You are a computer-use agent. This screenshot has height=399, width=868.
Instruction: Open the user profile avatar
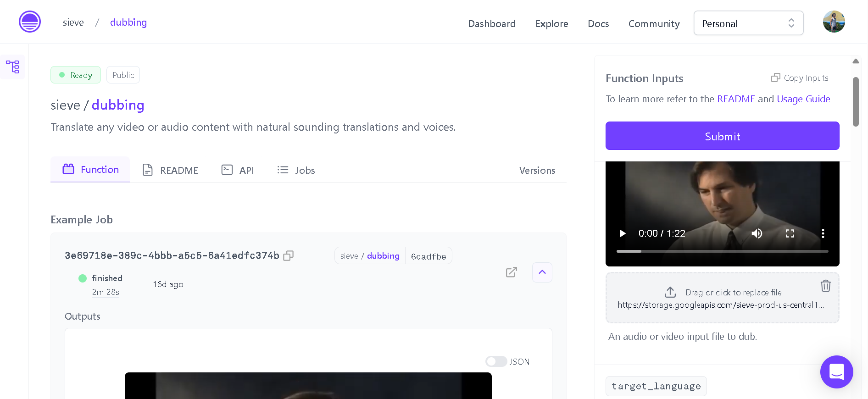(x=834, y=22)
